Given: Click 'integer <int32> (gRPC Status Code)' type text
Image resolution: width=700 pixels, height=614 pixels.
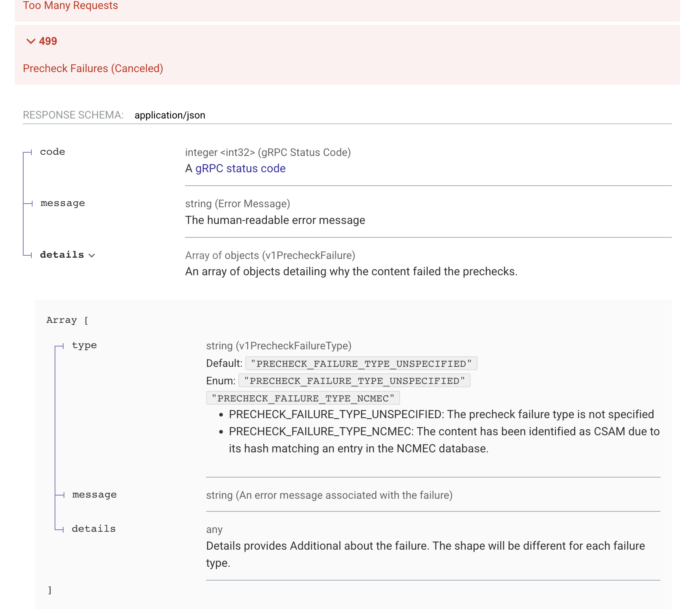Looking at the screenshot, I should (x=268, y=152).
